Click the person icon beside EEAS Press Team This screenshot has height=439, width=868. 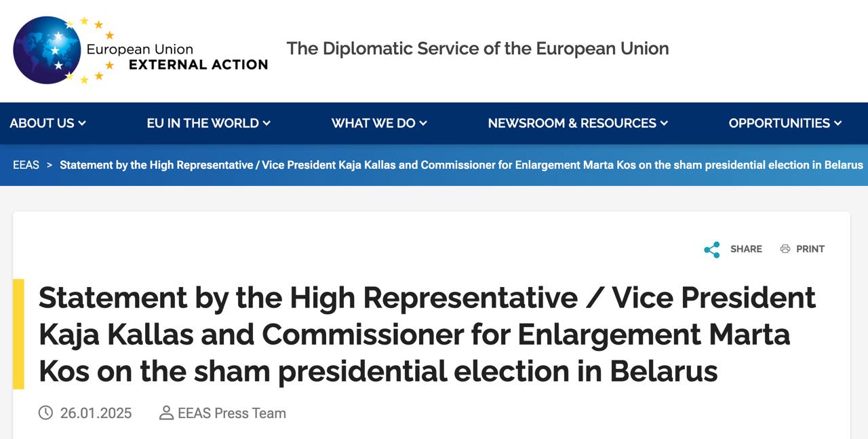166,413
